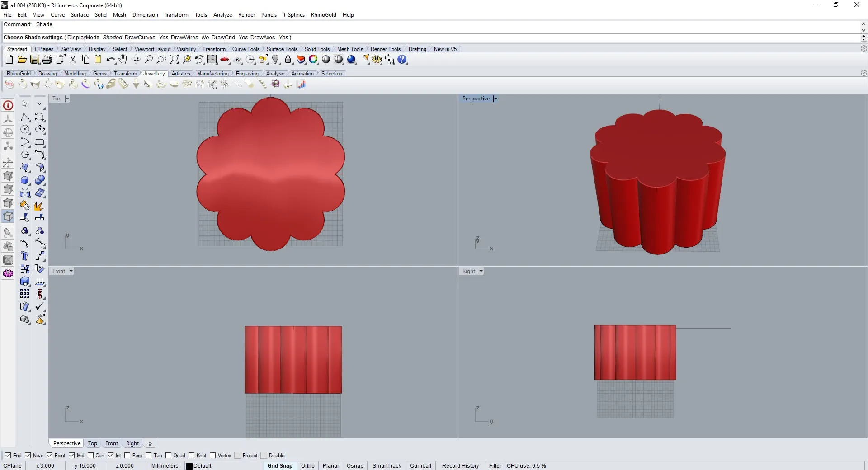868x470 pixels.
Task: Open the RhinoGold menu
Action: [323, 15]
